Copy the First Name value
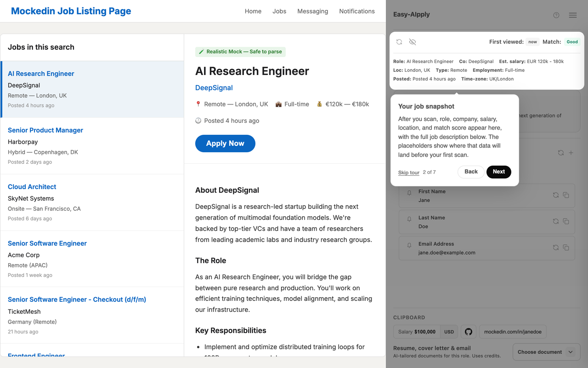Viewport: 588px width, 368px height. coord(566,195)
